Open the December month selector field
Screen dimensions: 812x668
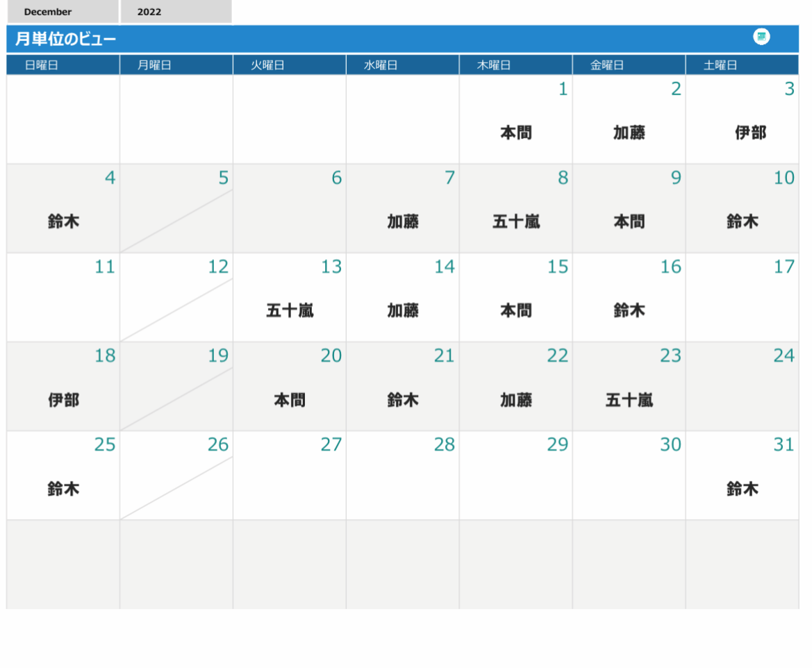63,12
